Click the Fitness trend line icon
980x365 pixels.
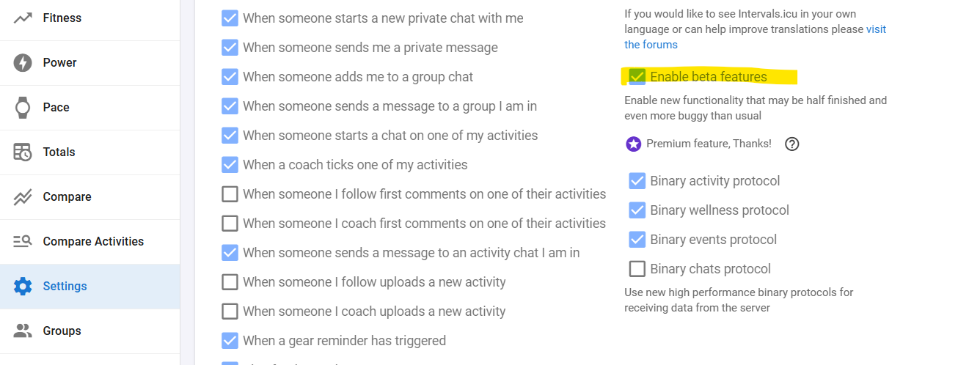click(23, 18)
